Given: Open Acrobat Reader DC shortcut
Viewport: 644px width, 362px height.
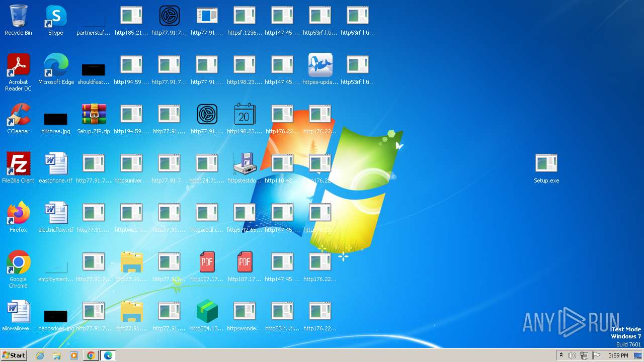Looking at the screenshot, I should (18, 72).
